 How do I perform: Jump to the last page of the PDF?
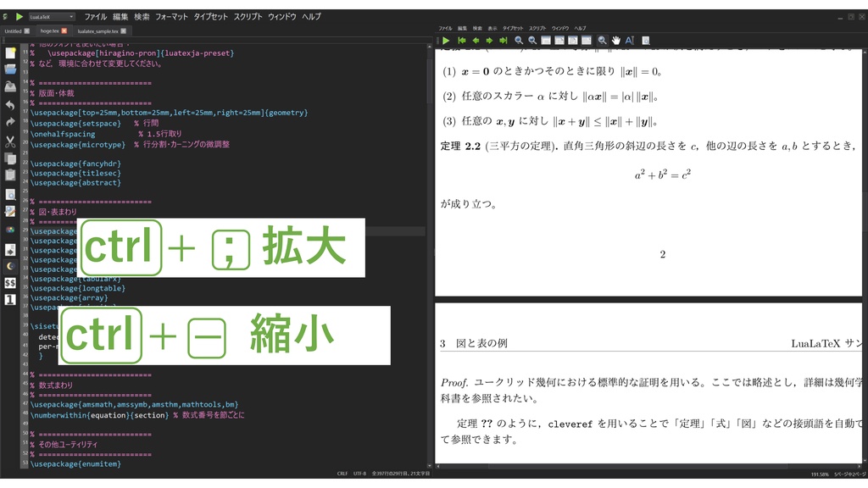[x=503, y=40]
